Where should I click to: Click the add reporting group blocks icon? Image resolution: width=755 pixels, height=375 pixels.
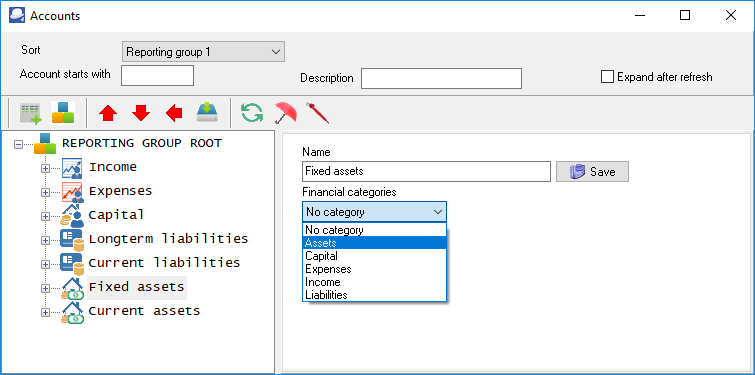pyautogui.click(x=63, y=113)
